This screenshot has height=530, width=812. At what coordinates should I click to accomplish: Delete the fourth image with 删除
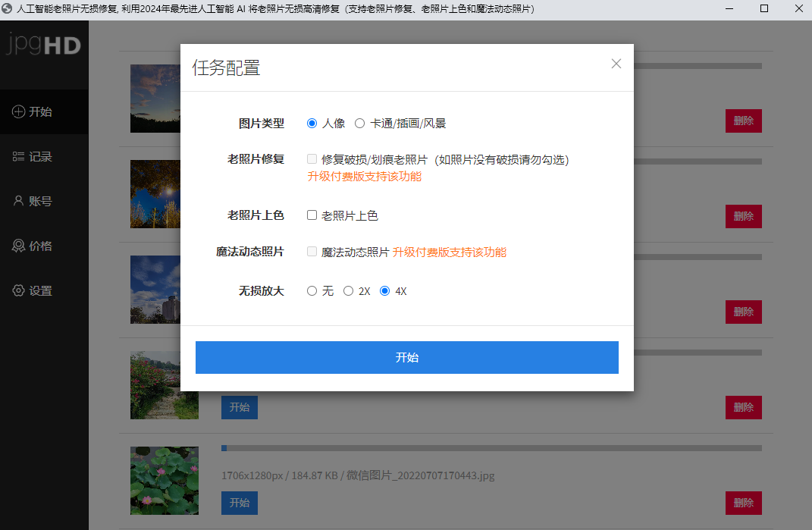pos(744,407)
